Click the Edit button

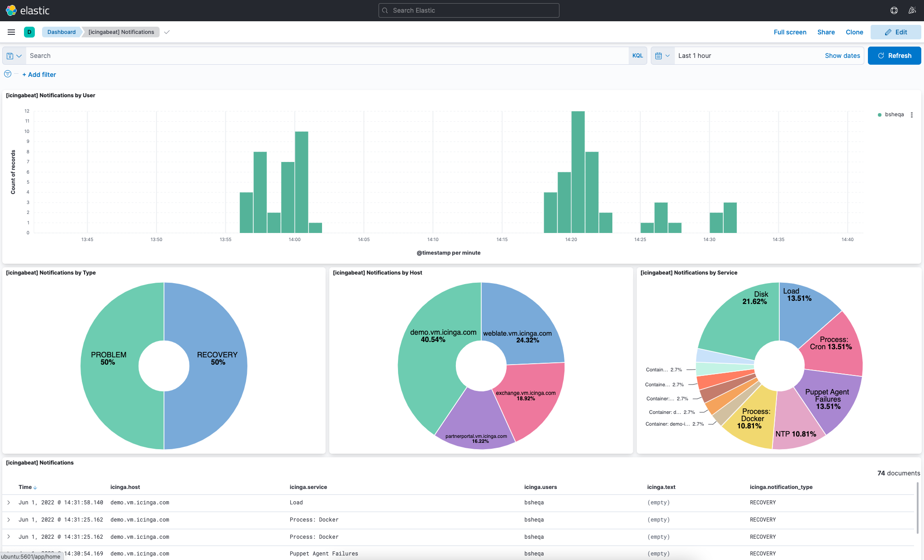(x=896, y=32)
